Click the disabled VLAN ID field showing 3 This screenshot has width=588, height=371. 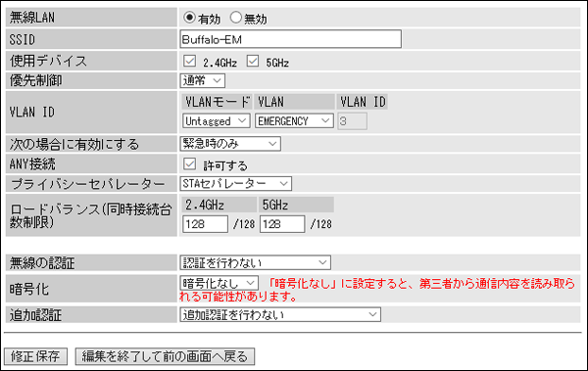pos(352,121)
